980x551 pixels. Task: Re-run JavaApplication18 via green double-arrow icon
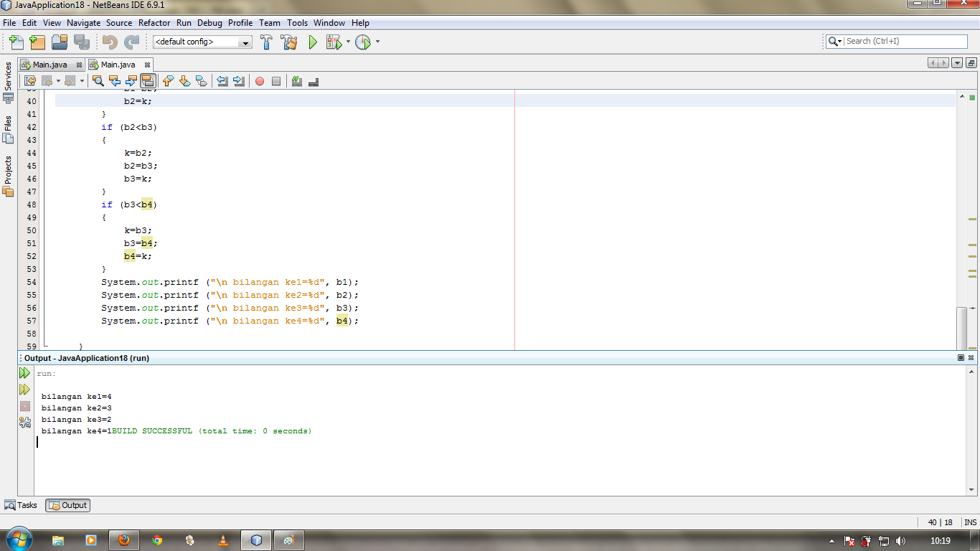pos(24,372)
